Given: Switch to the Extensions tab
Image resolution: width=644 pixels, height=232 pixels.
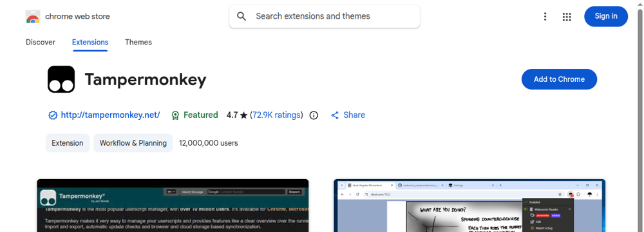Looking at the screenshot, I should pyautogui.click(x=90, y=42).
